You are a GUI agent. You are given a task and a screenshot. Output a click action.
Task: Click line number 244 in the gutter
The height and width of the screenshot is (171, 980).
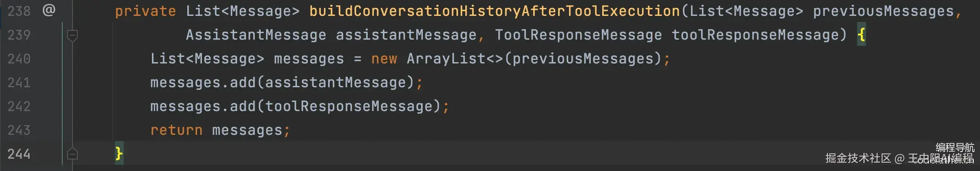coord(19,154)
